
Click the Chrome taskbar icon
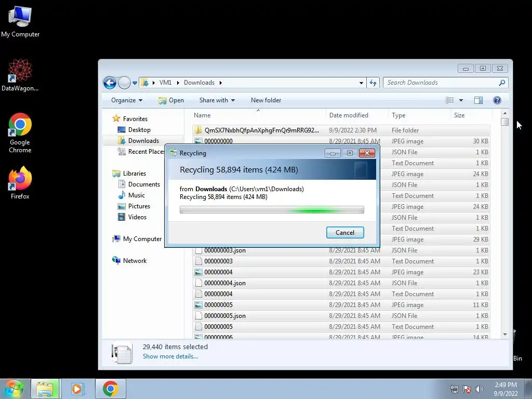pos(110,389)
